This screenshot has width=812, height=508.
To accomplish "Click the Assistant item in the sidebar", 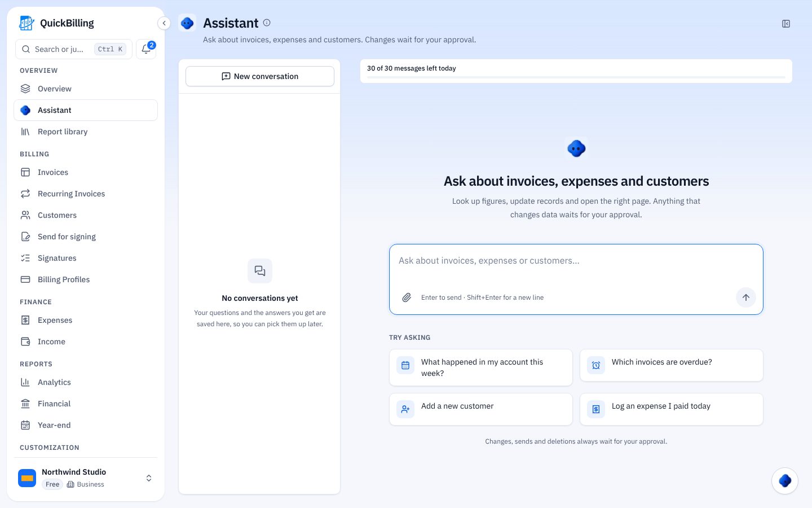I will pyautogui.click(x=86, y=110).
